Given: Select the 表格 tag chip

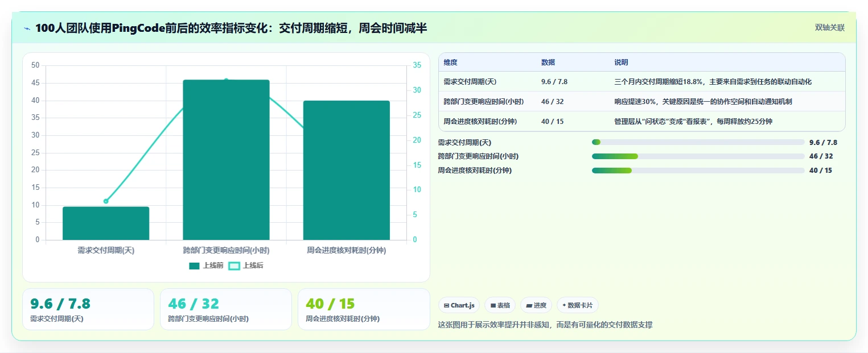Looking at the screenshot, I should 500,305.
